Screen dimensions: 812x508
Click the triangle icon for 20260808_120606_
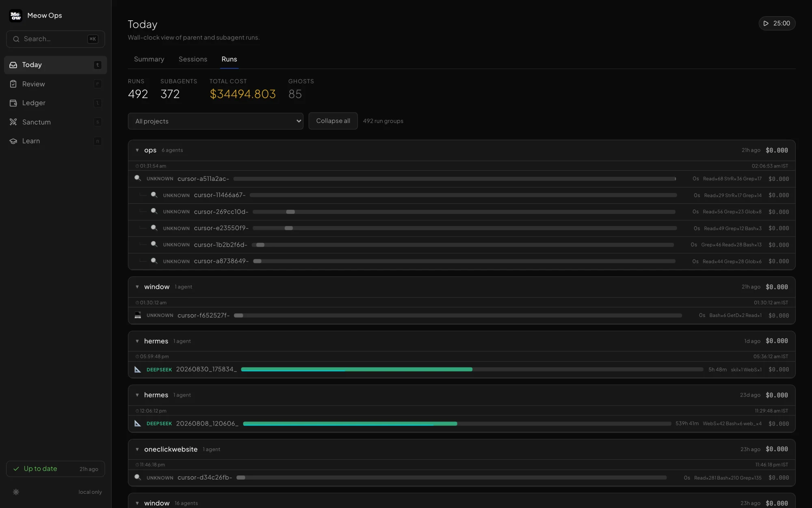tap(138, 423)
